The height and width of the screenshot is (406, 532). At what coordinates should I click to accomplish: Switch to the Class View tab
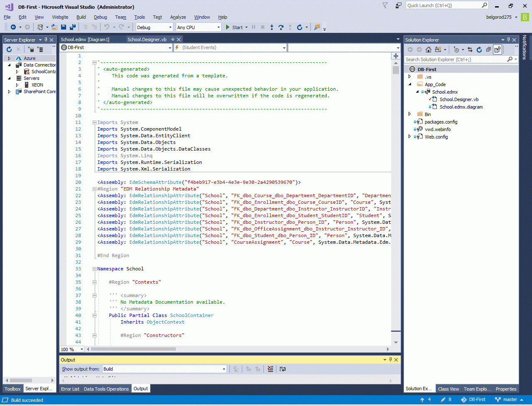click(448, 389)
